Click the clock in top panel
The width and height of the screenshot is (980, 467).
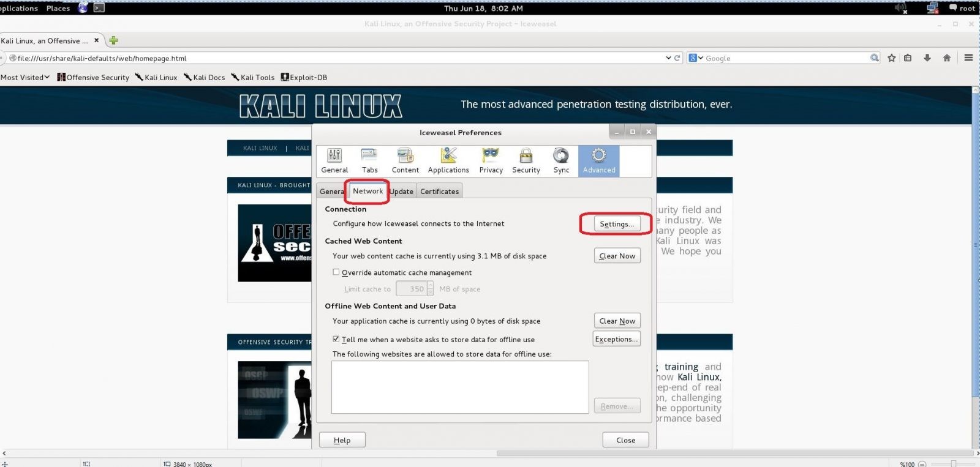pos(483,8)
